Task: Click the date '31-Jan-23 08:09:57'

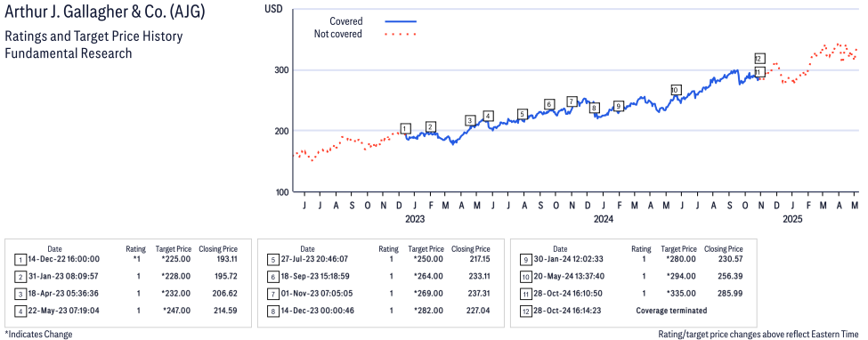Action: tap(64, 276)
